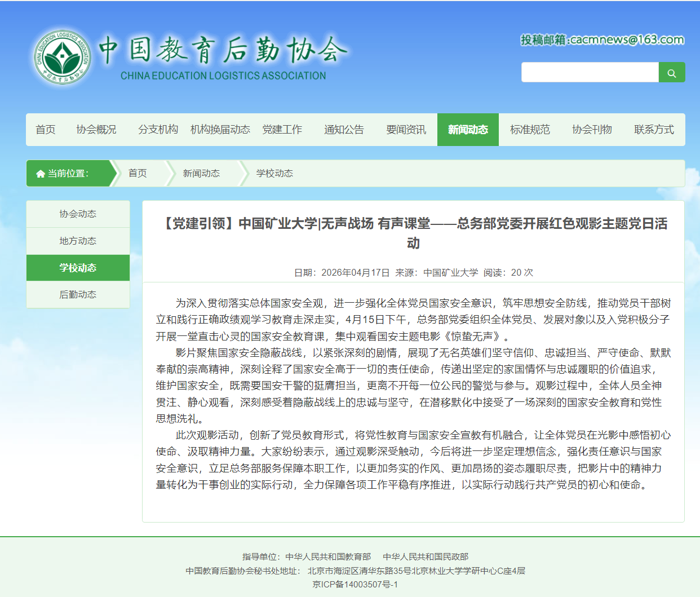
Task: Click the association logo emblem
Action: (x=61, y=58)
